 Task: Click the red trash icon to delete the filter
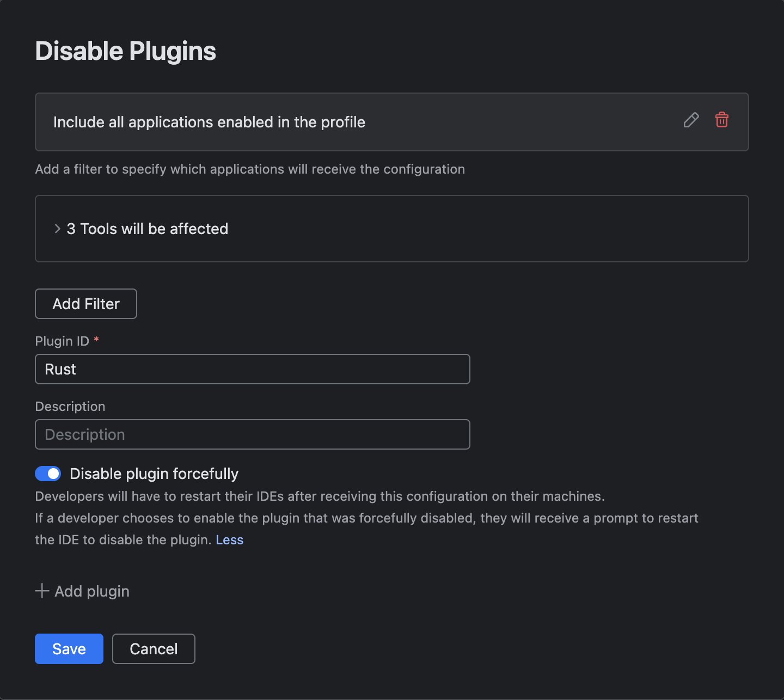pyautogui.click(x=722, y=121)
